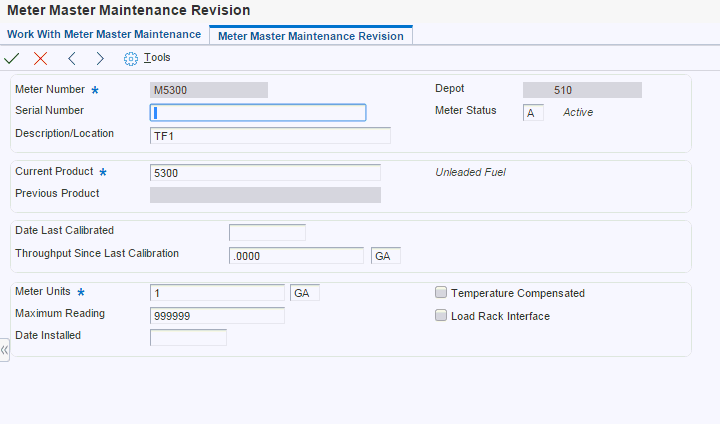Open the Tools gear menu

(147, 58)
